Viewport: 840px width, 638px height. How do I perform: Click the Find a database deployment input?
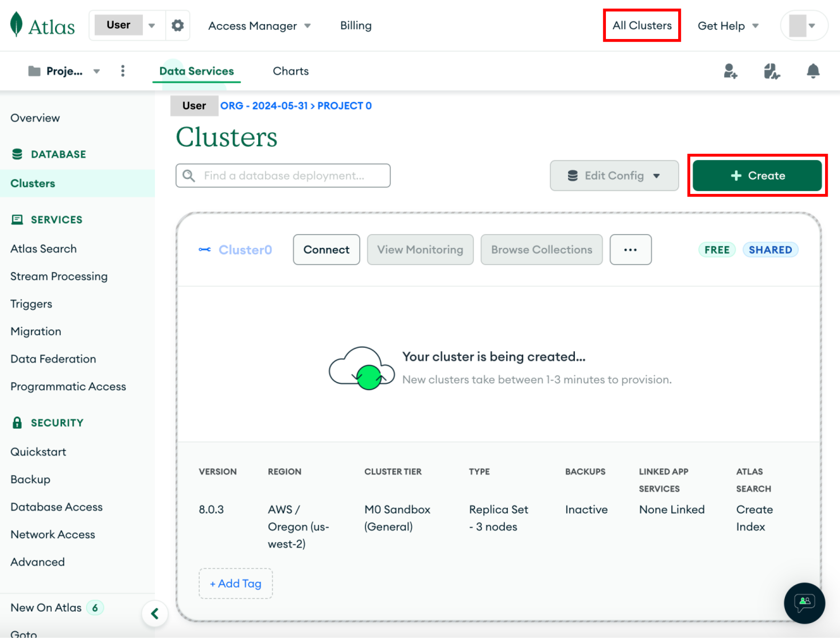[283, 176]
